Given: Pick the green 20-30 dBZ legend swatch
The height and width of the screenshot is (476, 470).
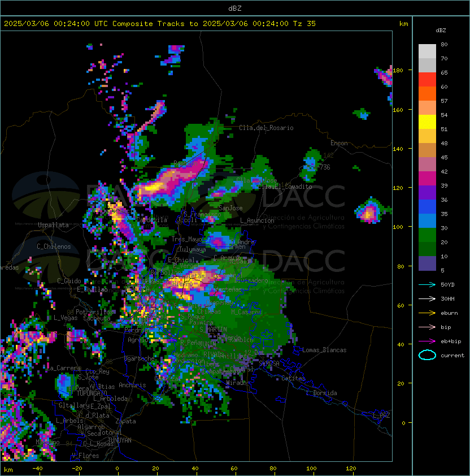Looking at the screenshot, I should tap(427, 235).
